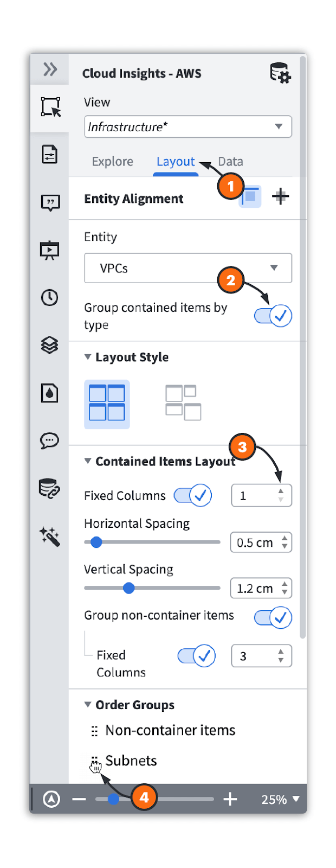Open data settings gear icon

(280, 73)
